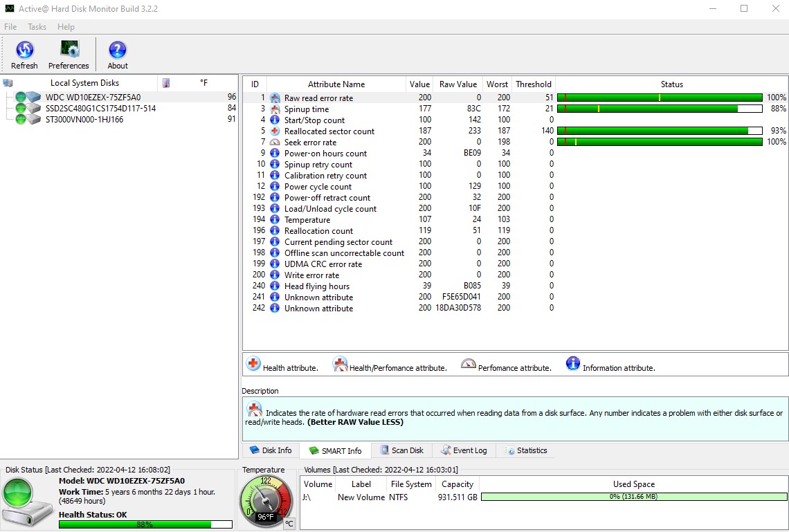Select the WDC WD10EZEX-75ZF5A0 disk
Screen dimensions: 789x532
(93, 98)
